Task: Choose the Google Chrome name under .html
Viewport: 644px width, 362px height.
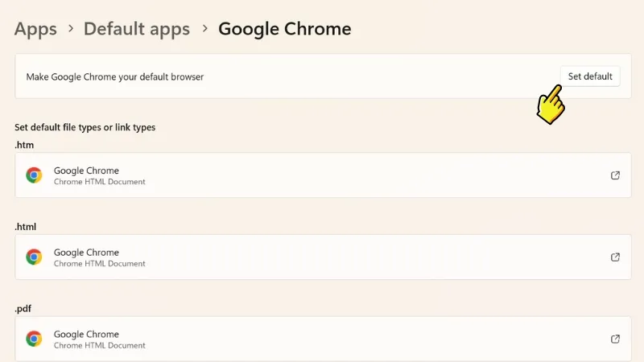Action: [x=86, y=253]
